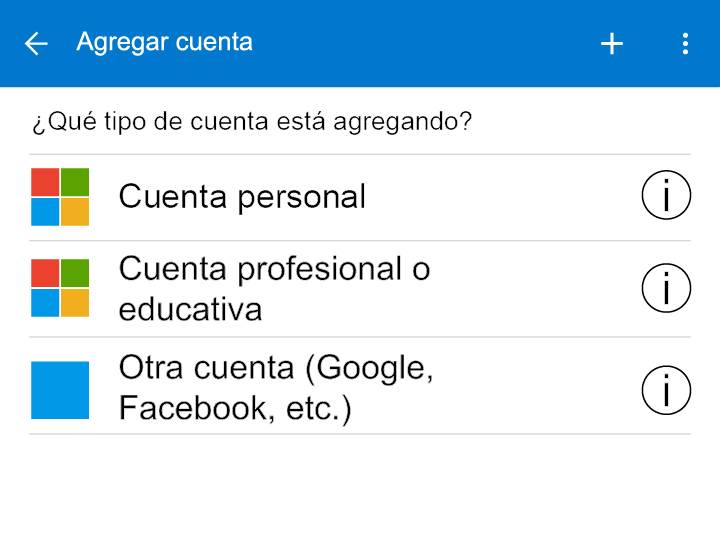The height and width of the screenshot is (534, 720).
Task: Show info for Cuenta profesional o educativa
Action: pos(666,288)
